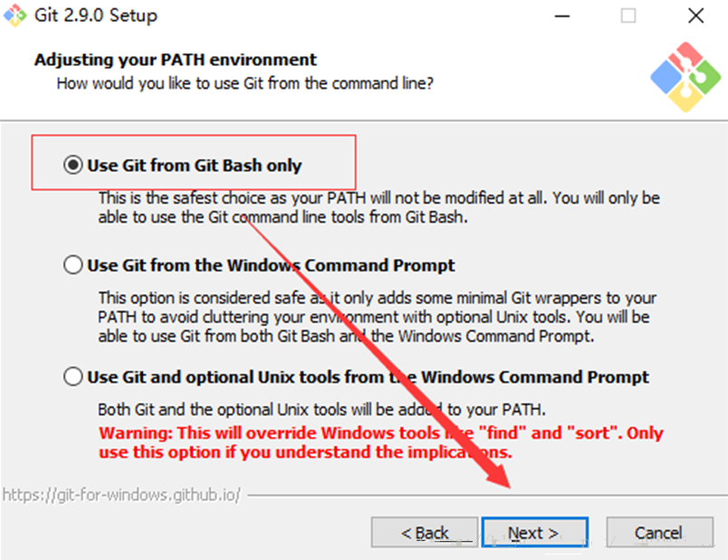Screen dimensions: 728x560
Task: Select 'Use Git from Git Bash only' radio button
Action: pos(73,165)
